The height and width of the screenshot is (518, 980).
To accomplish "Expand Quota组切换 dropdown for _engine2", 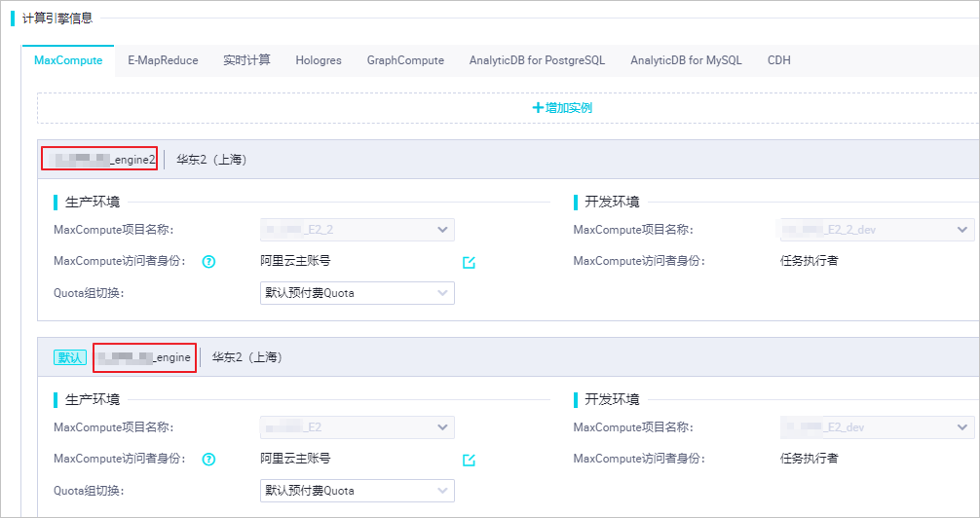I will 357,293.
